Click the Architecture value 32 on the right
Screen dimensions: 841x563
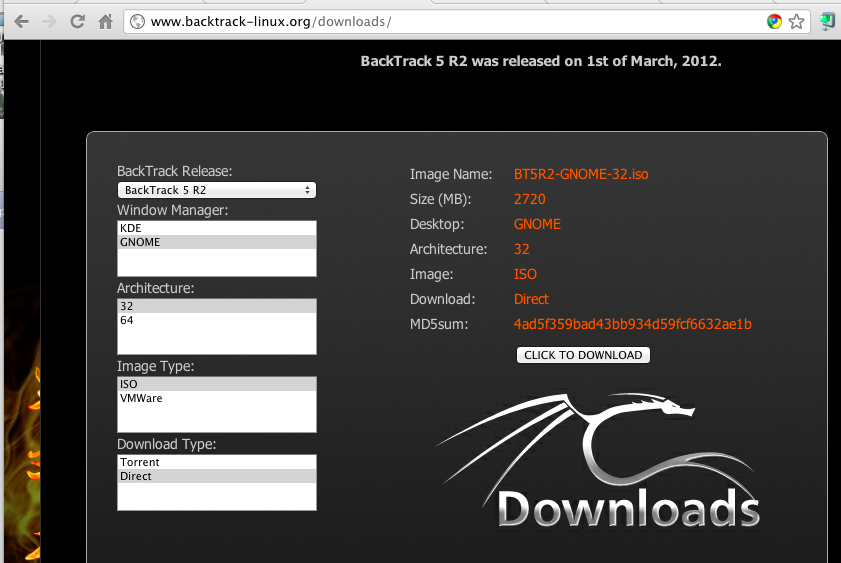pyautogui.click(x=521, y=249)
